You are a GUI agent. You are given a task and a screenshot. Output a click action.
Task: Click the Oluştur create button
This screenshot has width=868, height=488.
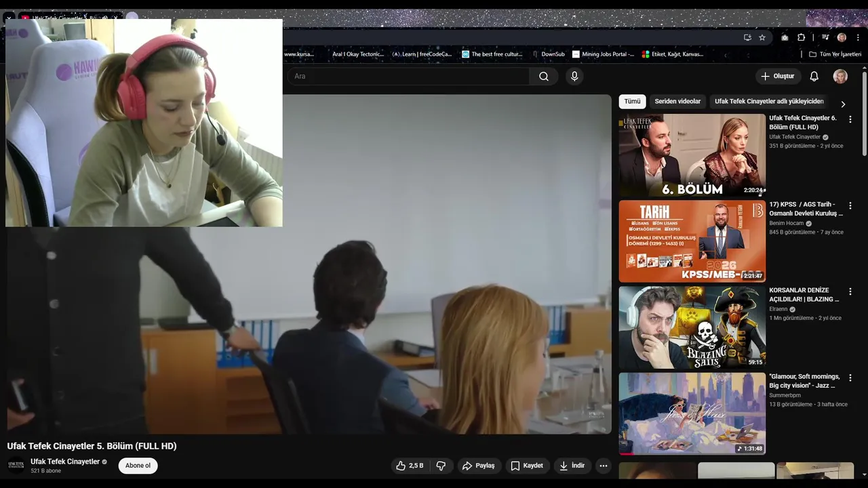pyautogui.click(x=777, y=77)
